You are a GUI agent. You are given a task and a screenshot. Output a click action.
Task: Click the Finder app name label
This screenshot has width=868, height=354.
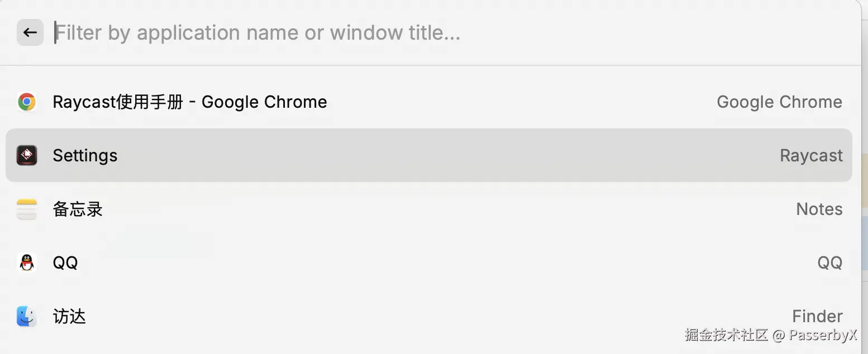pyautogui.click(x=817, y=317)
